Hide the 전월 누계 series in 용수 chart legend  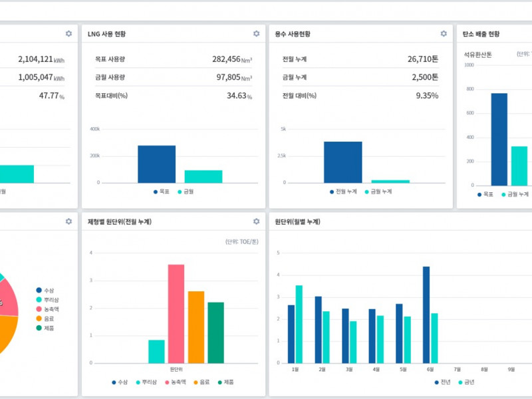point(343,192)
